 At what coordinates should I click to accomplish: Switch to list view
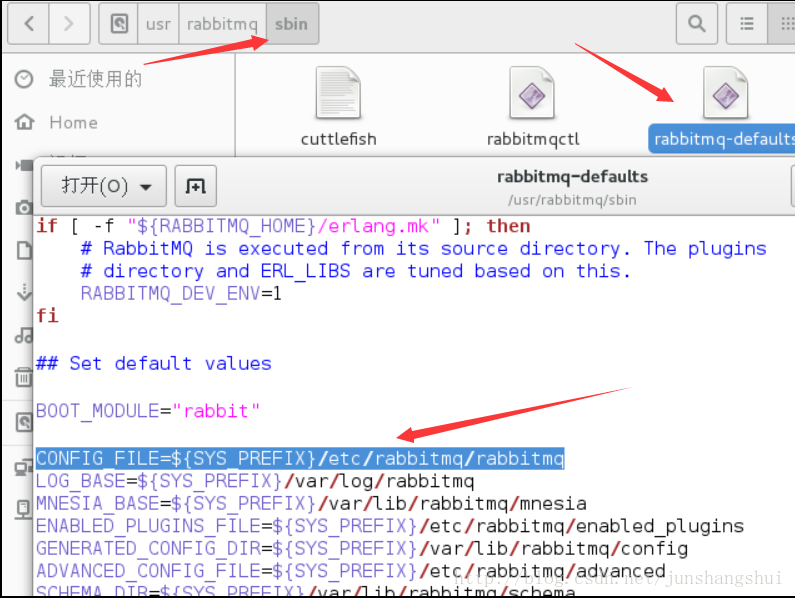pyautogui.click(x=746, y=24)
